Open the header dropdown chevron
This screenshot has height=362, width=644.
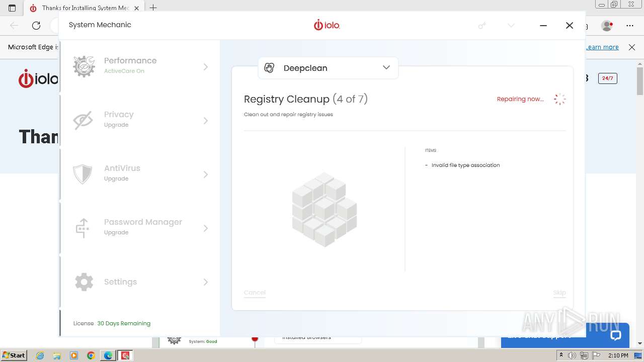pyautogui.click(x=511, y=25)
